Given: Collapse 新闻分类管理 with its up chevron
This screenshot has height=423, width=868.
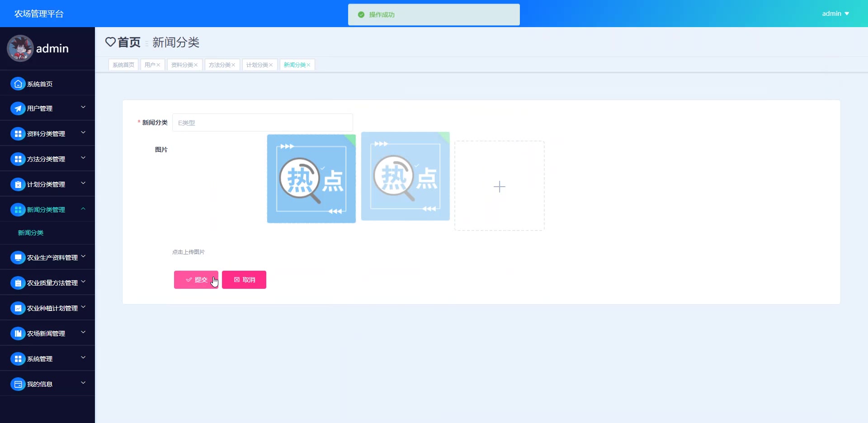Looking at the screenshot, I should tap(83, 208).
